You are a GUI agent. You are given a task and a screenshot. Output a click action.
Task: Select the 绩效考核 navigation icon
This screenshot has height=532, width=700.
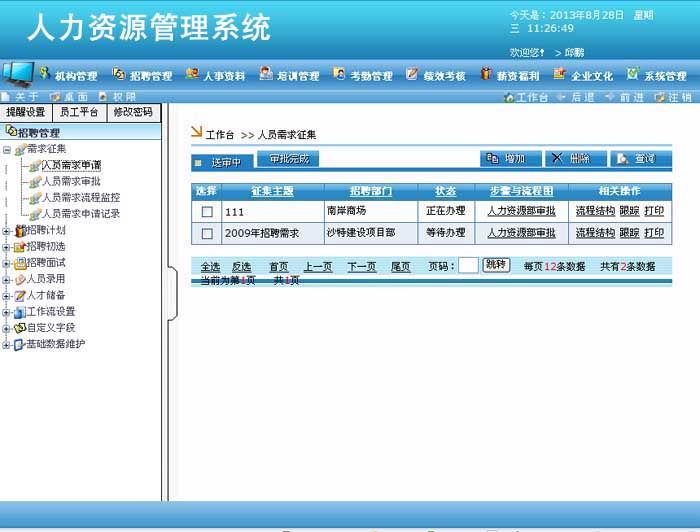tap(413, 74)
